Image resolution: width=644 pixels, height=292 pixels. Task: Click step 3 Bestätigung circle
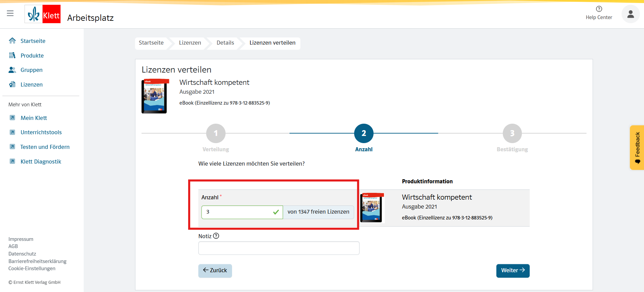point(512,133)
